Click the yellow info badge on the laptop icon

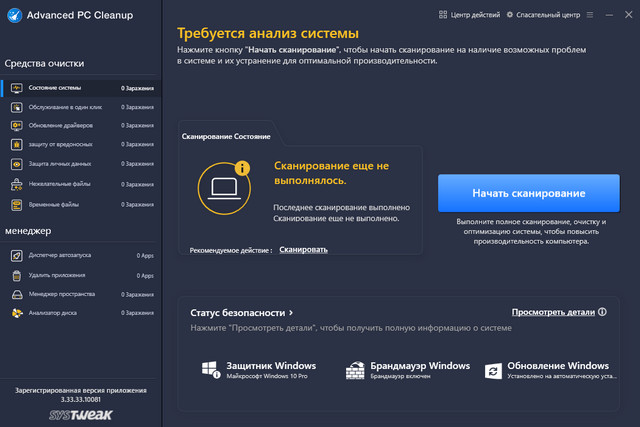[x=242, y=168]
